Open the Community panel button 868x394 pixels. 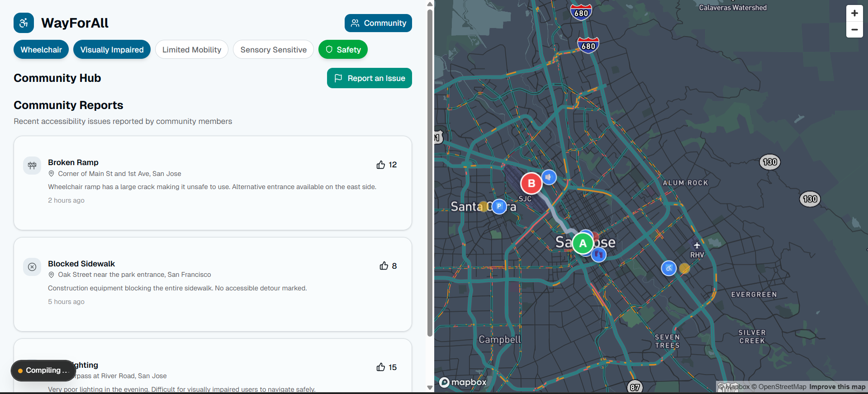click(x=378, y=23)
